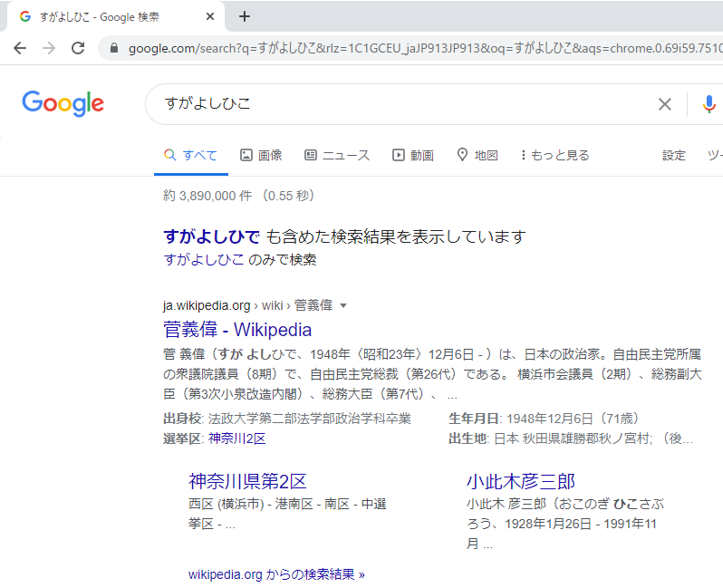Expand dropdown arrow next to 菅義偉 breadcrumb

343,305
